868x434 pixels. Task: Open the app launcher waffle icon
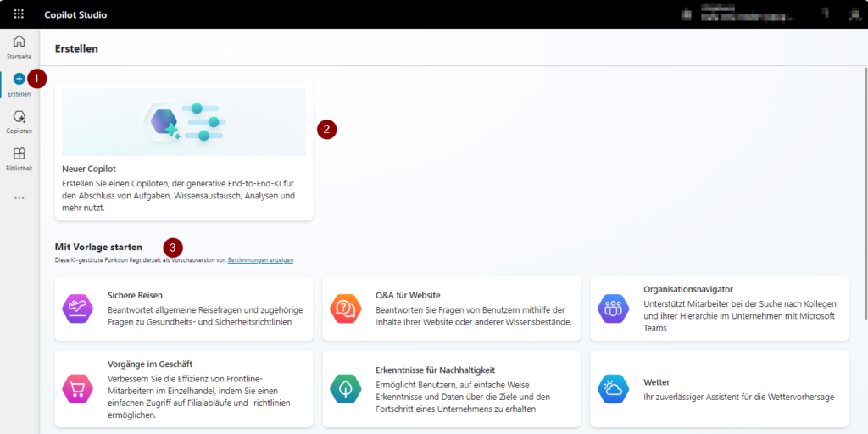coord(19,14)
